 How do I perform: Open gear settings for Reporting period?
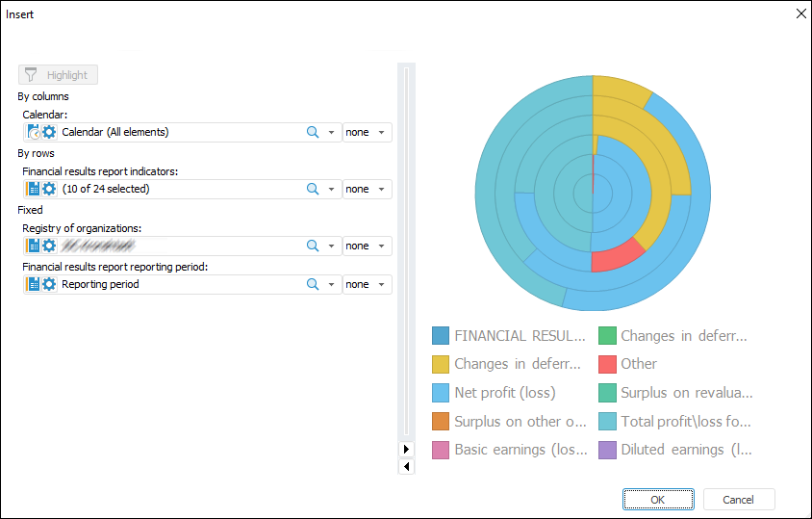[x=49, y=284]
